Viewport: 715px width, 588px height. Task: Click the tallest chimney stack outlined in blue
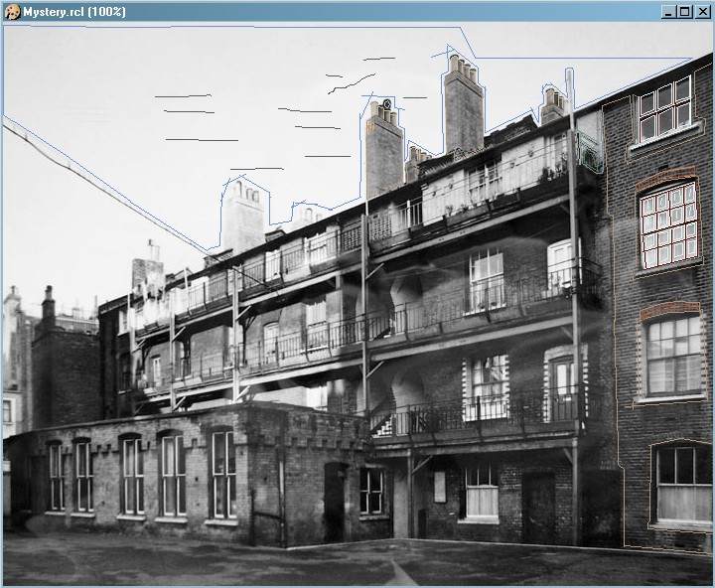(463, 107)
